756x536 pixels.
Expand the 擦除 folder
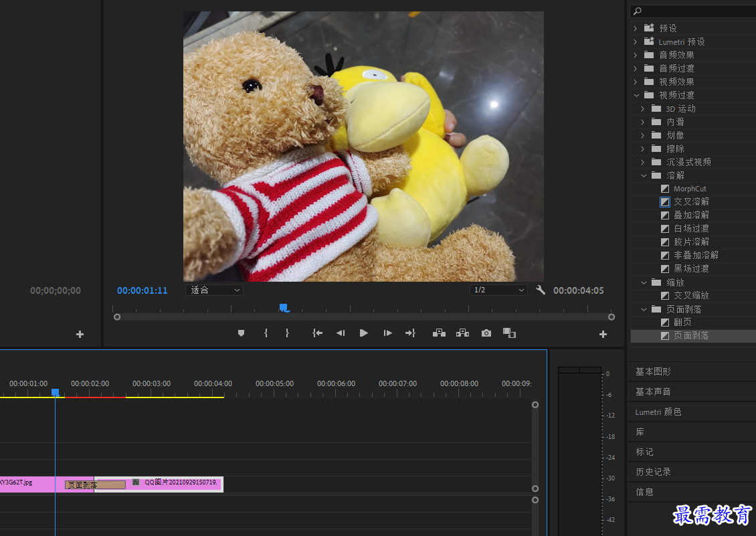(643, 149)
